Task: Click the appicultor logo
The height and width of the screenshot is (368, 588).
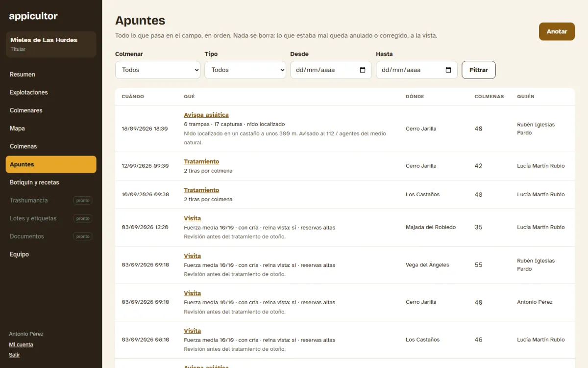Action: coord(33,16)
